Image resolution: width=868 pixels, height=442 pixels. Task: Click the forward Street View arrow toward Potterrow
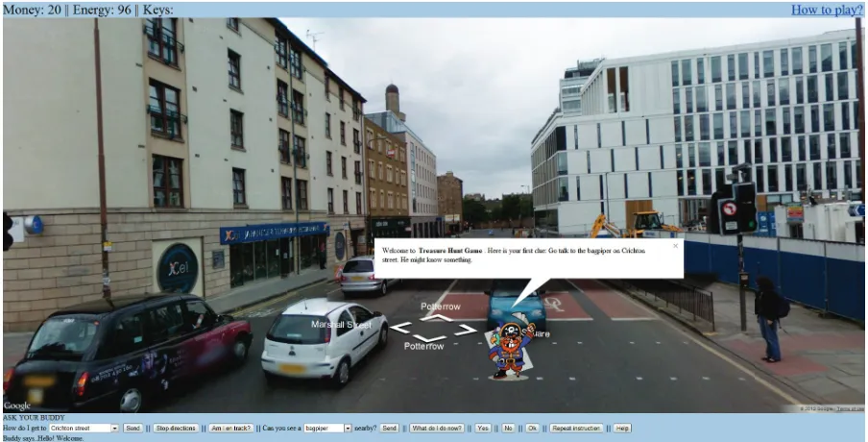tap(436, 317)
